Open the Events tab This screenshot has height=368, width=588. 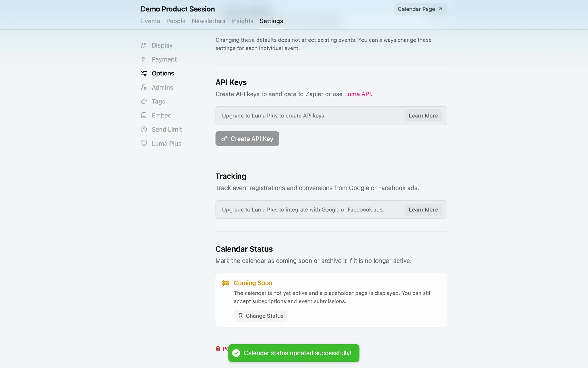point(150,21)
